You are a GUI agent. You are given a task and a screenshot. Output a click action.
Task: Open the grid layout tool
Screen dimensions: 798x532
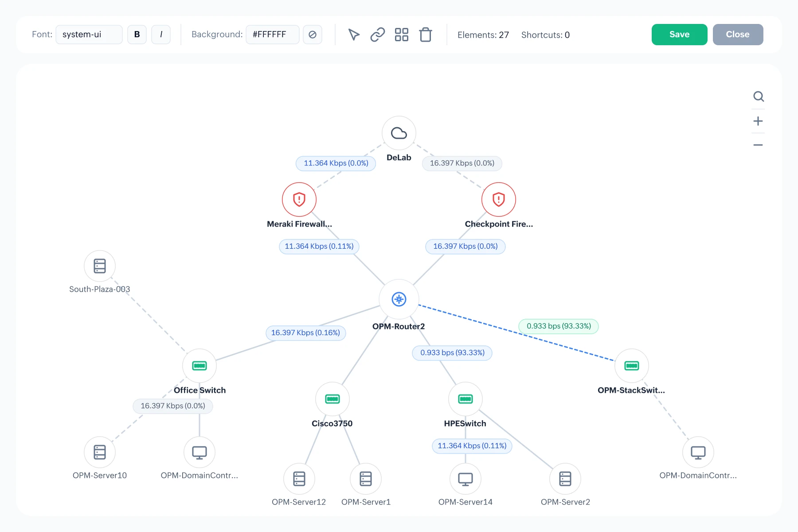pyautogui.click(x=402, y=35)
